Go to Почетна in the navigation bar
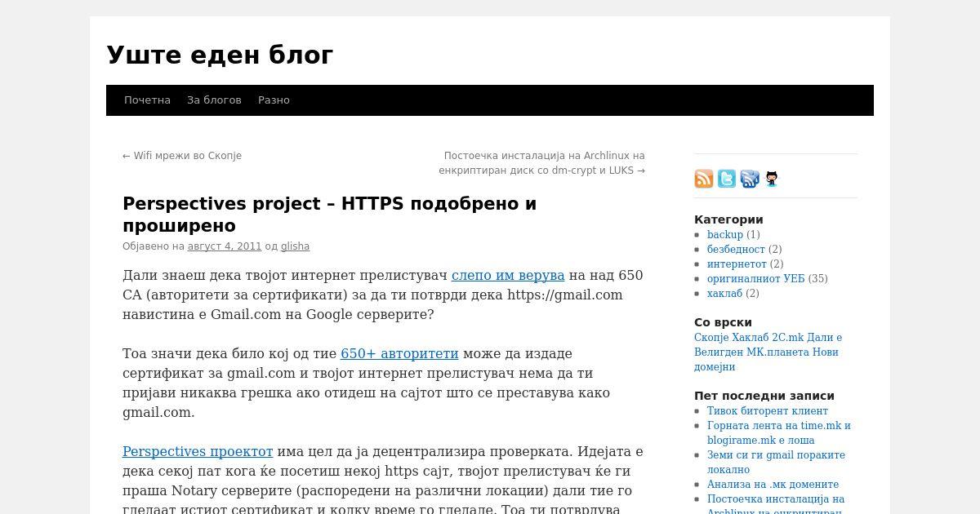This screenshot has height=514, width=980. point(147,100)
